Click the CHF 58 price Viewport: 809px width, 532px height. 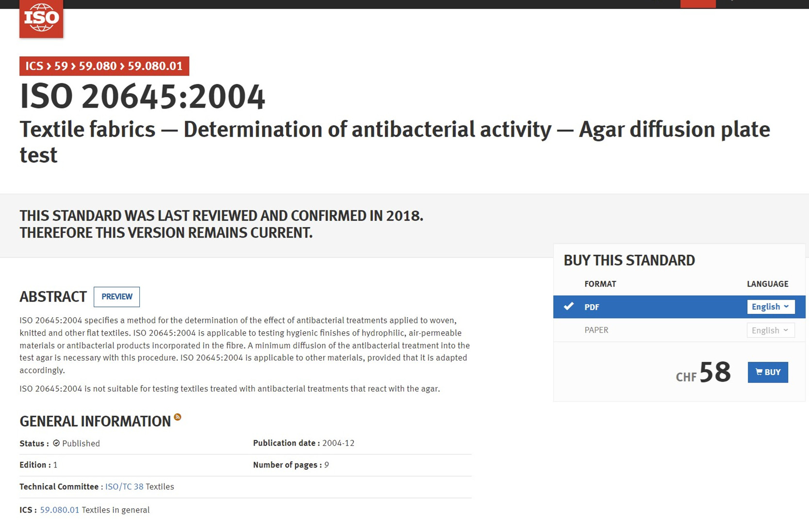coord(703,373)
